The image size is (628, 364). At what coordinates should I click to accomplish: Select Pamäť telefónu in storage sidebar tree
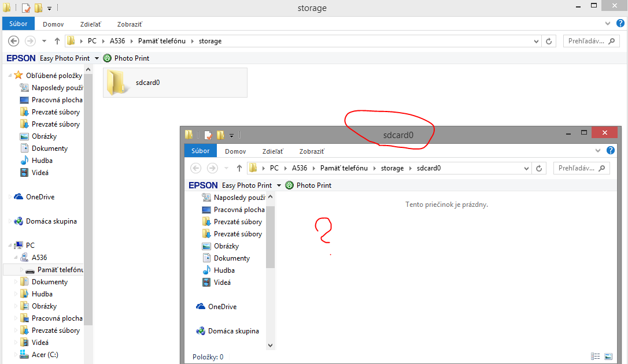60,270
